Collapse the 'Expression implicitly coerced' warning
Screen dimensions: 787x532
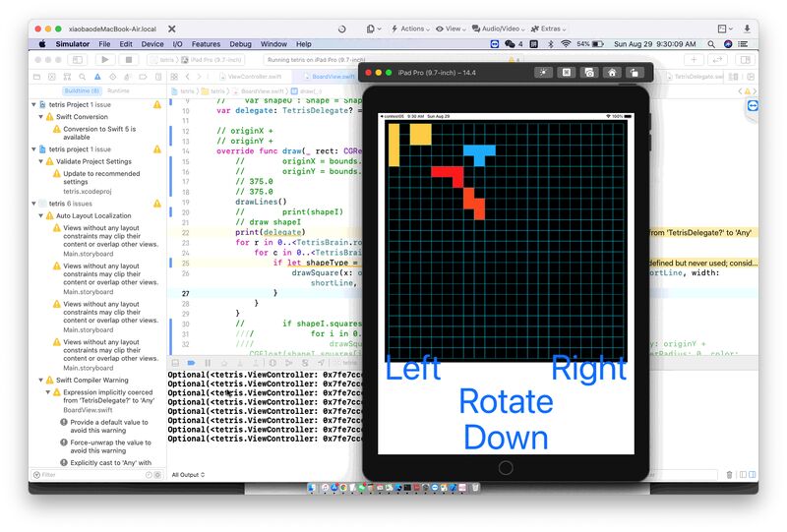[x=47, y=392]
